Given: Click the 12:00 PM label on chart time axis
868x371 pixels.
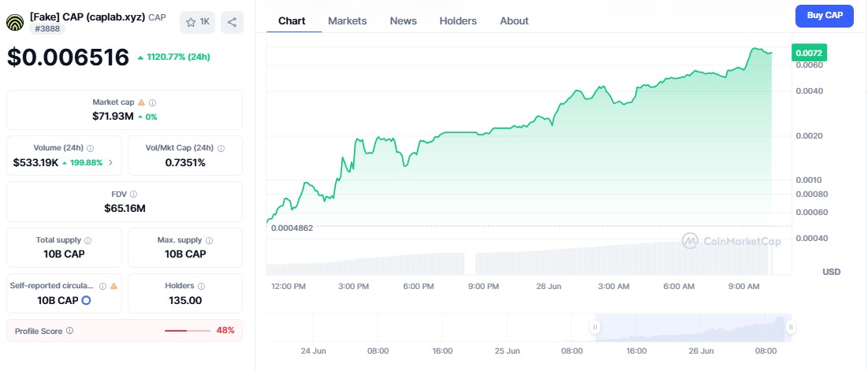Looking at the screenshot, I should 289,287.
